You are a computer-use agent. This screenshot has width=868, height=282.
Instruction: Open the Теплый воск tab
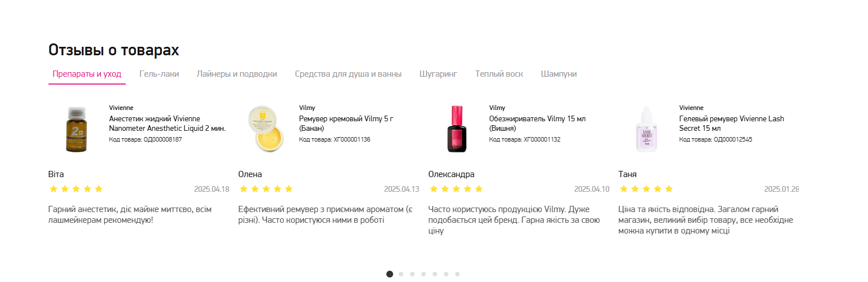[x=499, y=74]
